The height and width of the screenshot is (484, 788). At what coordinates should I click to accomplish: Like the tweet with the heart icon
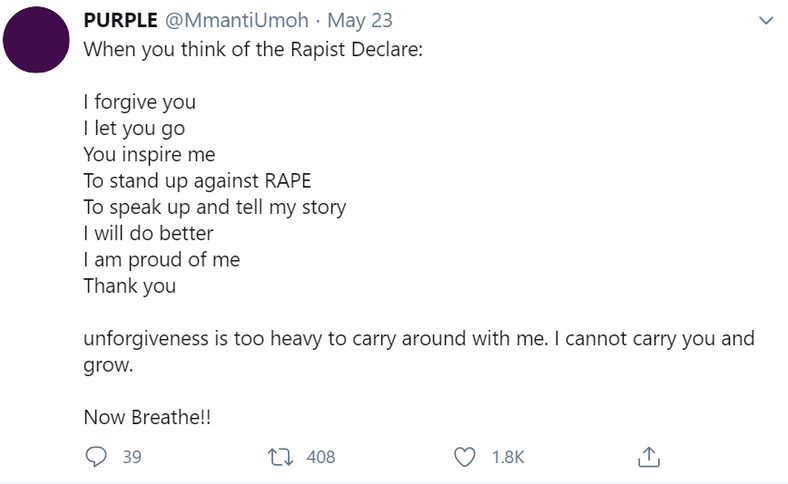click(x=465, y=457)
